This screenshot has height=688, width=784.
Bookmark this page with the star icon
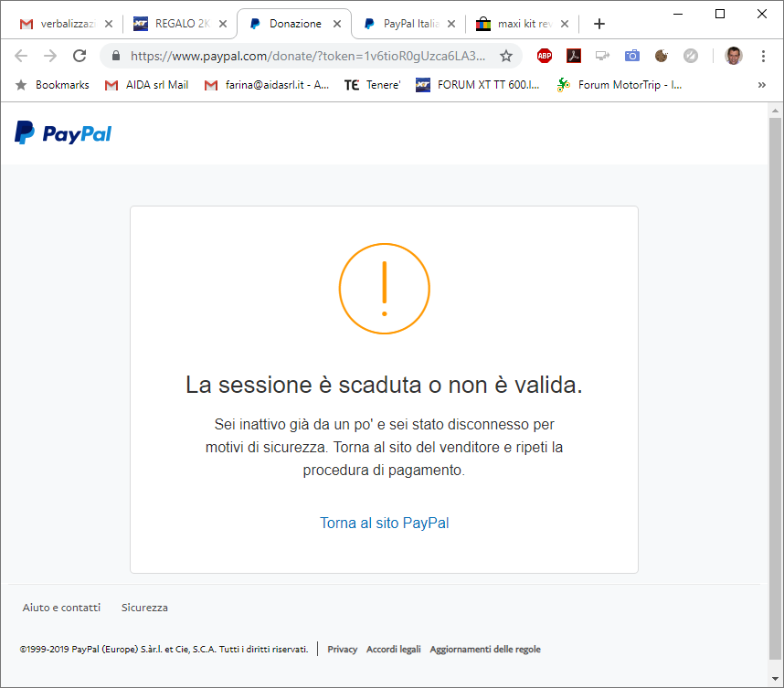[x=506, y=56]
